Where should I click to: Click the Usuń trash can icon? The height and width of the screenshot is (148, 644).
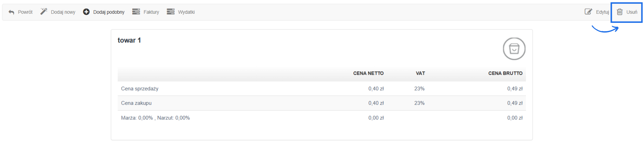[620, 12]
